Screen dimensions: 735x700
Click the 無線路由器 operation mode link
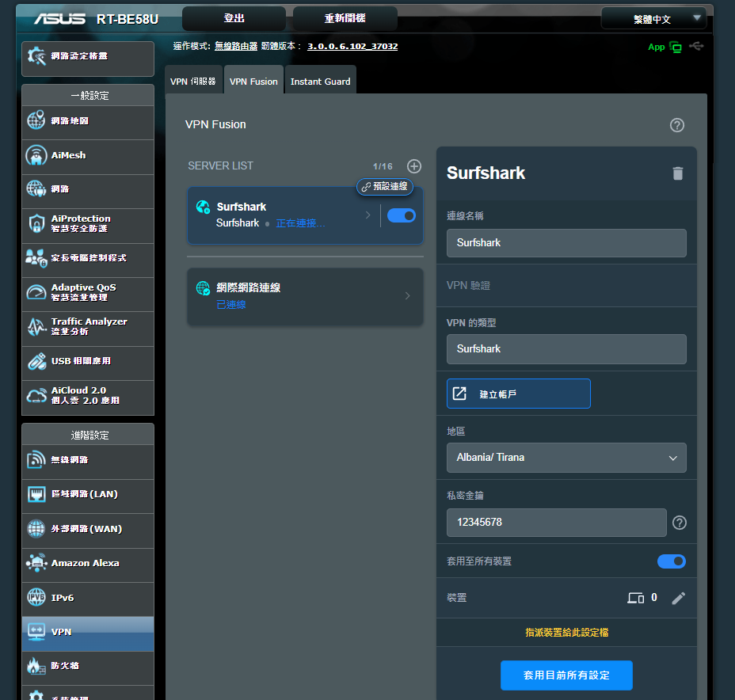click(236, 46)
